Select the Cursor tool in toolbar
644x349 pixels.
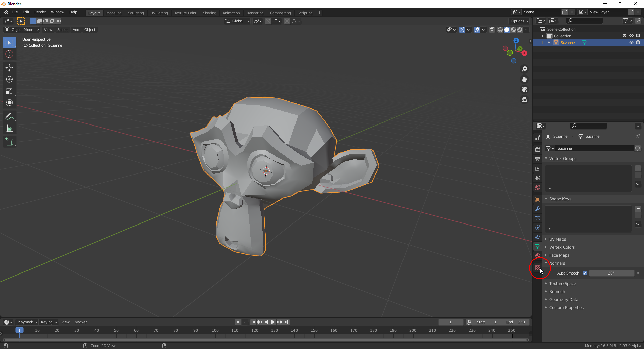coord(9,54)
